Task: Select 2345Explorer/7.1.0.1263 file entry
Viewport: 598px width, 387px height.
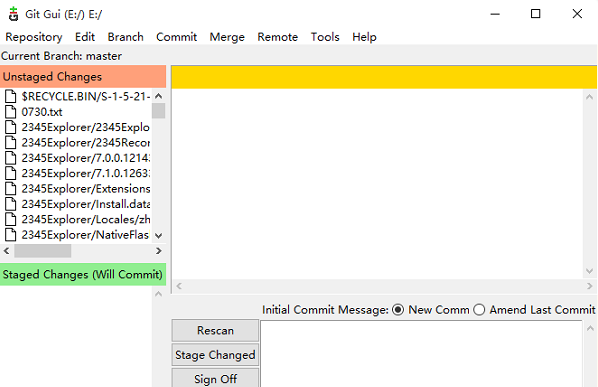Action: pyautogui.click(x=86, y=173)
